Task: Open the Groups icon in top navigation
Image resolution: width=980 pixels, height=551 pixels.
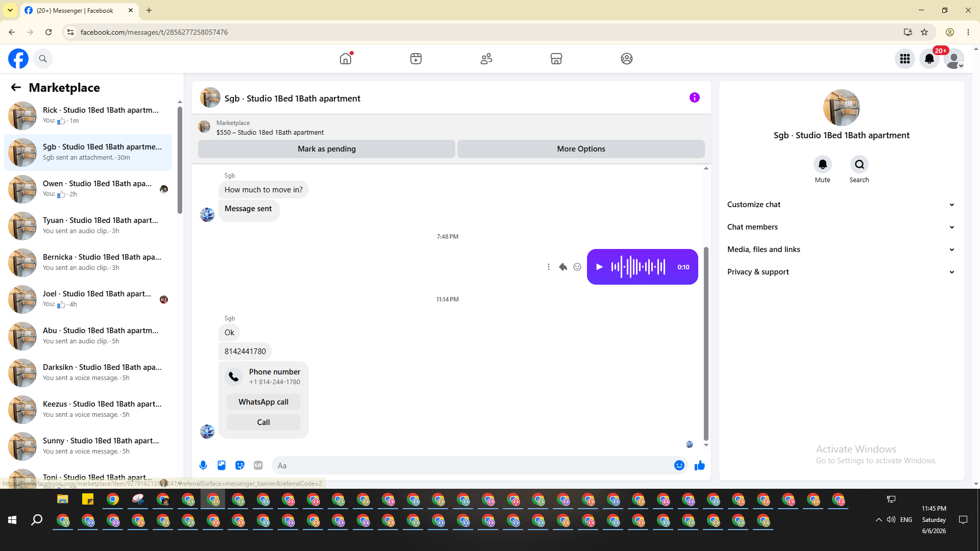Action: pos(627,59)
